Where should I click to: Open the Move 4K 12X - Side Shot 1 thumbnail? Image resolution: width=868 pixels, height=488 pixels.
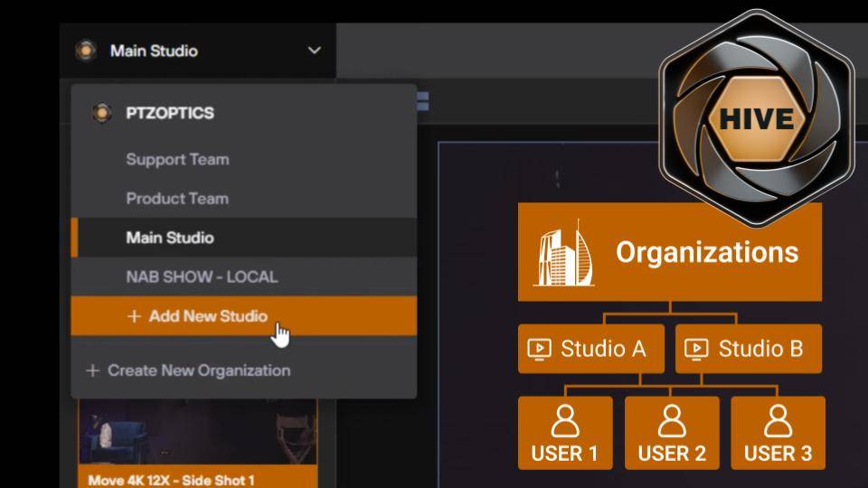[198, 432]
